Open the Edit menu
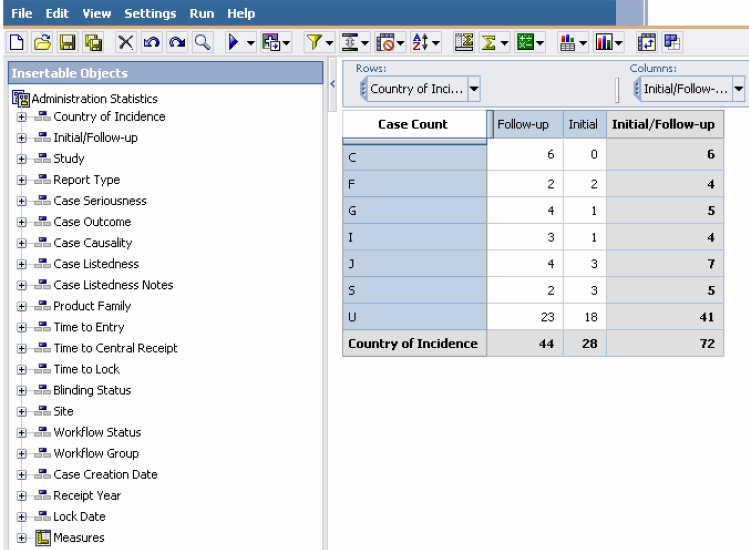The width and height of the screenshot is (749, 550). point(57,13)
